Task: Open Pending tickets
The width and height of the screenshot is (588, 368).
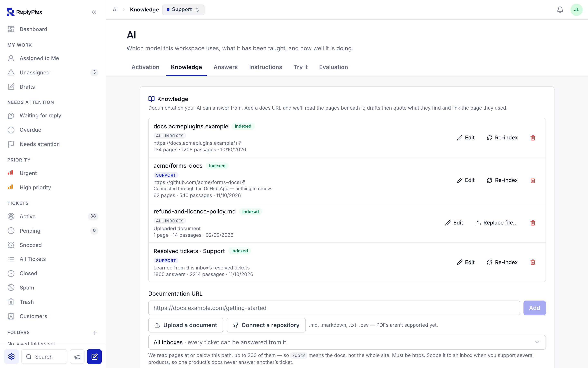Action: point(53,231)
